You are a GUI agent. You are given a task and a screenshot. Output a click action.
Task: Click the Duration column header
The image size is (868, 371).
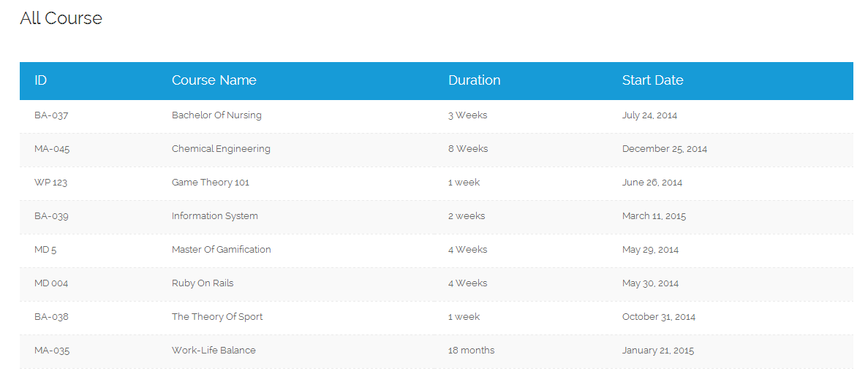[474, 80]
